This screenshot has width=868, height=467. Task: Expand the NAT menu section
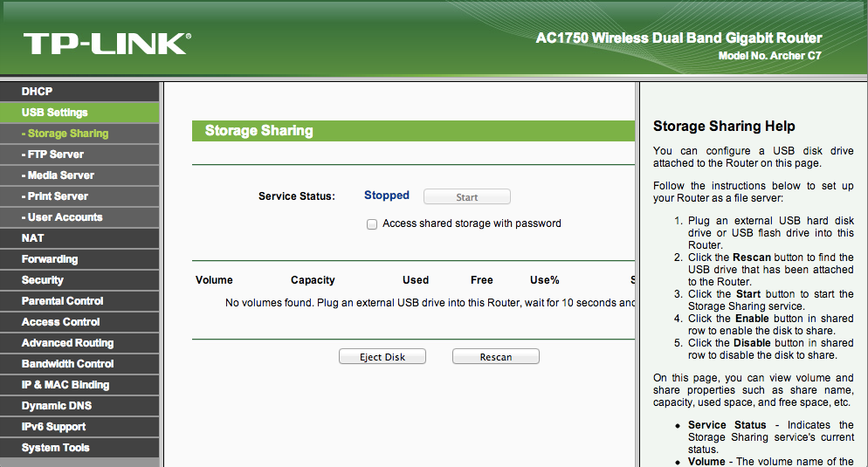[33, 238]
